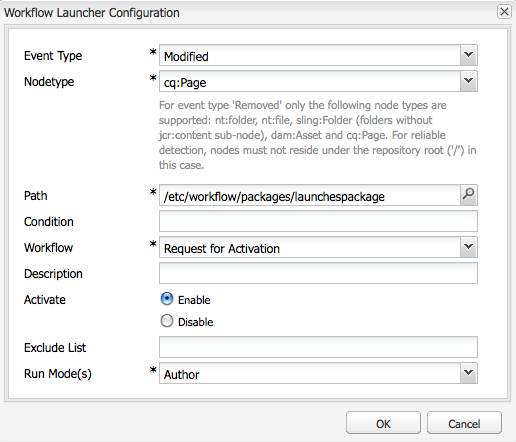Click the Path field containing /etc/workflow/packages/launchespackage
Image resolution: width=516 pixels, height=442 pixels.
coord(310,195)
